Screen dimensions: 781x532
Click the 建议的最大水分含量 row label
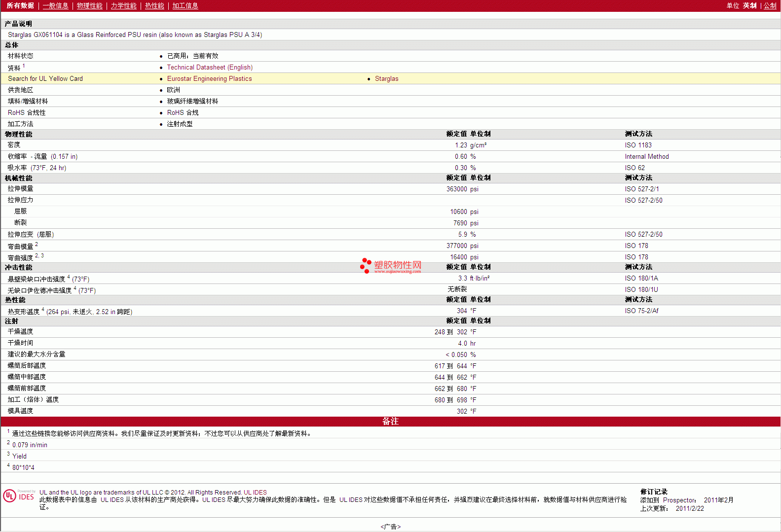[37, 354]
